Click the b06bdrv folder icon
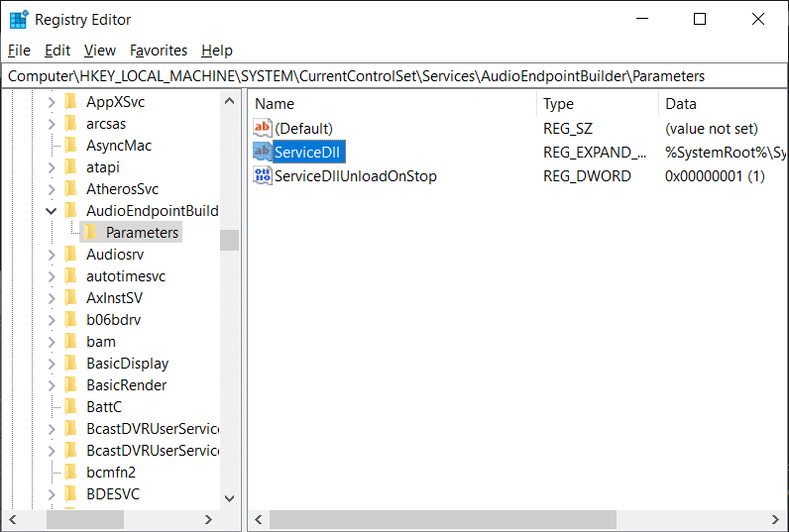Image resolution: width=789 pixels, height=532 pixels. [x=71, y=319]
